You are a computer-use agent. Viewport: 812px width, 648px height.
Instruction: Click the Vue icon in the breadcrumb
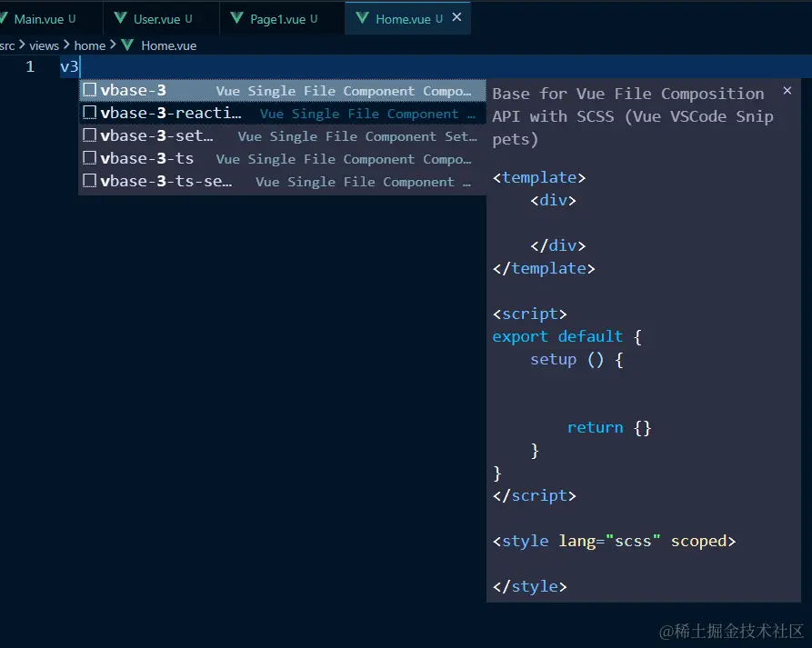click(x=127, y=45)
